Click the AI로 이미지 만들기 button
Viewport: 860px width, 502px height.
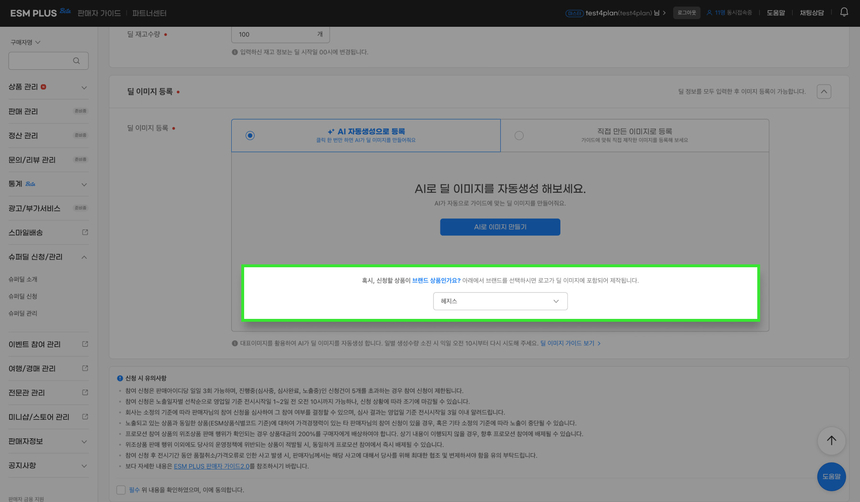(x=500, y=227)
